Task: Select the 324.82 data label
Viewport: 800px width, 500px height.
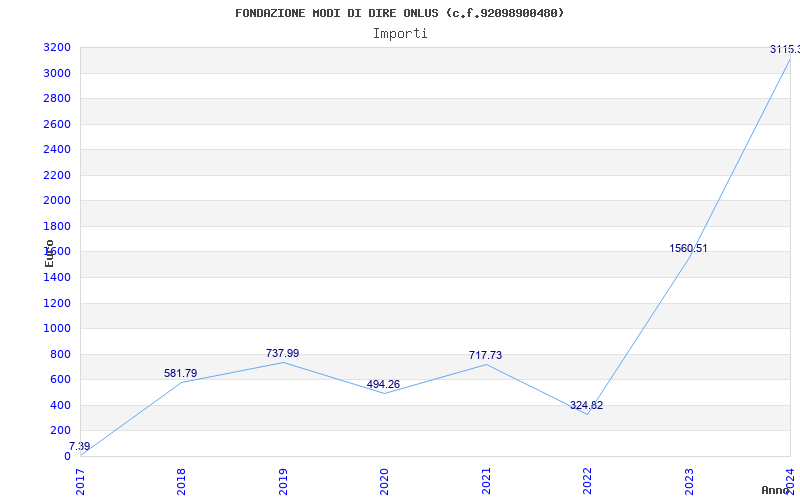Action: (586, 405)
